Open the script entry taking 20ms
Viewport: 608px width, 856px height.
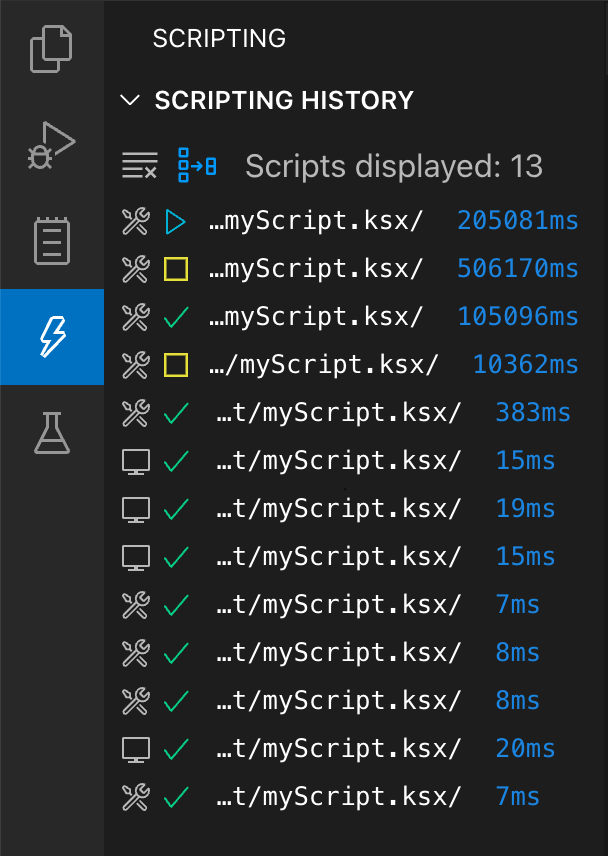coord(349,749)
